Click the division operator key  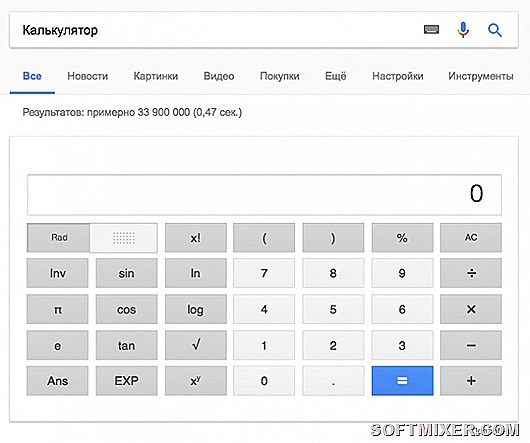[471, 273]
